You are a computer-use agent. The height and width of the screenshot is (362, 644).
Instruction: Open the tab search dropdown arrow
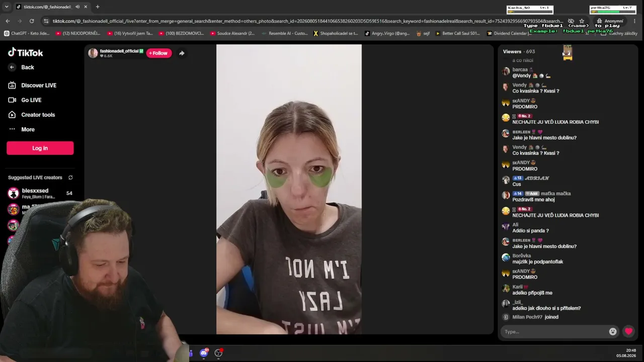coord(7,7)
